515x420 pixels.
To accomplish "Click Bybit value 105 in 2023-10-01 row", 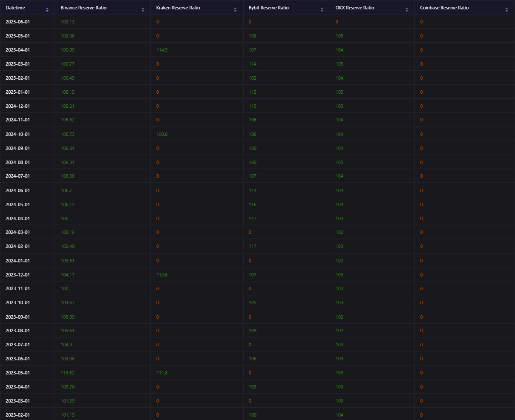I will tap(253, 303).
